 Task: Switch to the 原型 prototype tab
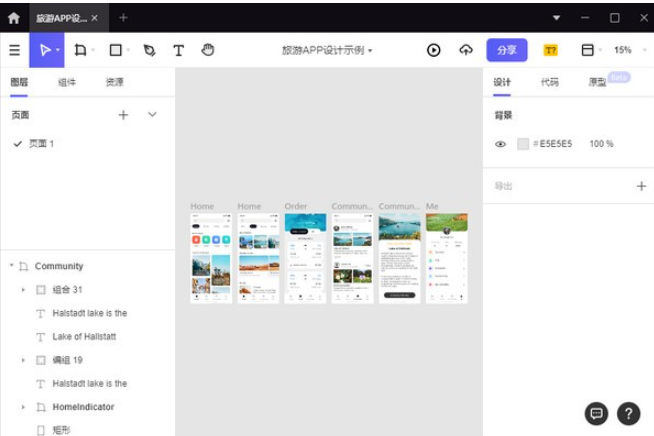[597, 82]
